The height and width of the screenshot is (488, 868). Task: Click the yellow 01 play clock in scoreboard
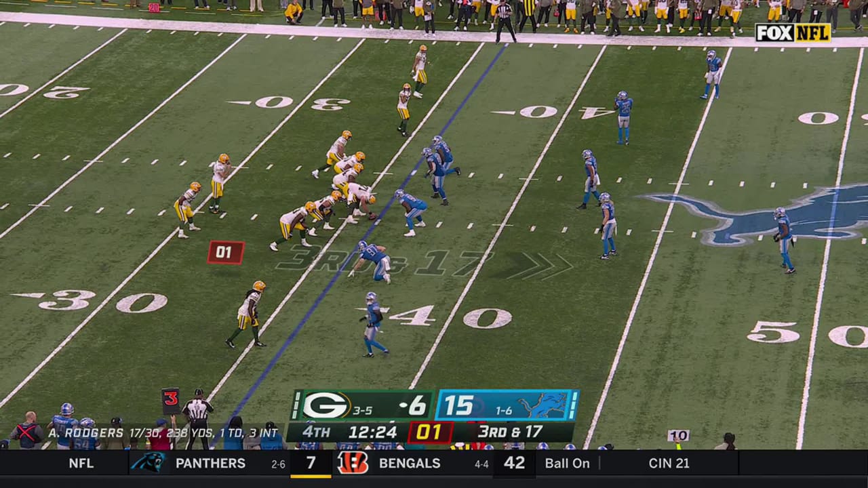point(429,432)
